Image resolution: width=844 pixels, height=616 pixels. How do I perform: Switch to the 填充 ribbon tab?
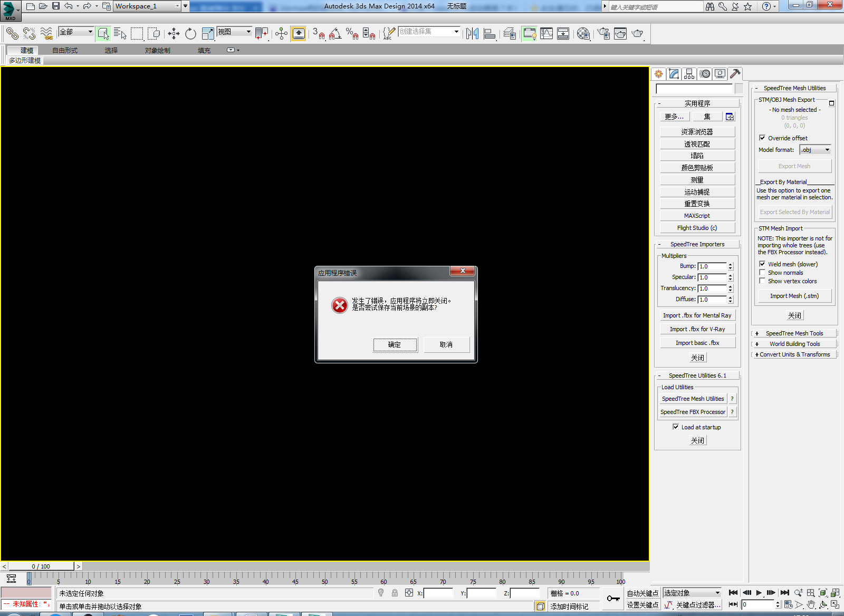pyautogui.click(x=204, y=50)
